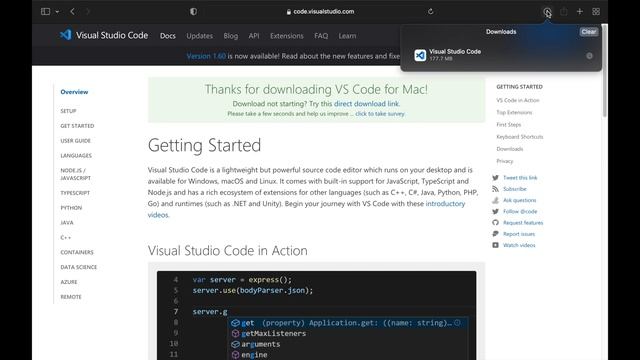Open the sidebar options dropdown arrow

[x=57, y=12]
